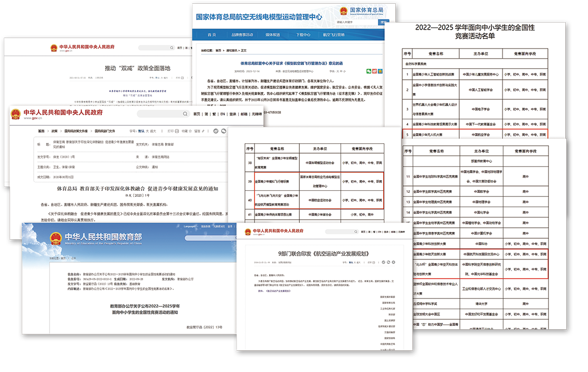Screen dimensions: 588x372
Task: Click the 中国计算机学会 organizer cell
Action: click(x=481, y=233)
